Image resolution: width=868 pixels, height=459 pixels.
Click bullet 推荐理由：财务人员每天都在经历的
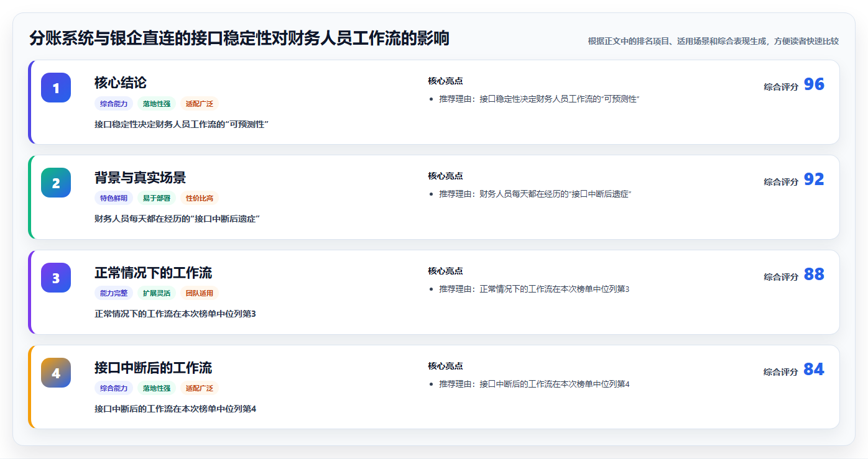point(535,194)
